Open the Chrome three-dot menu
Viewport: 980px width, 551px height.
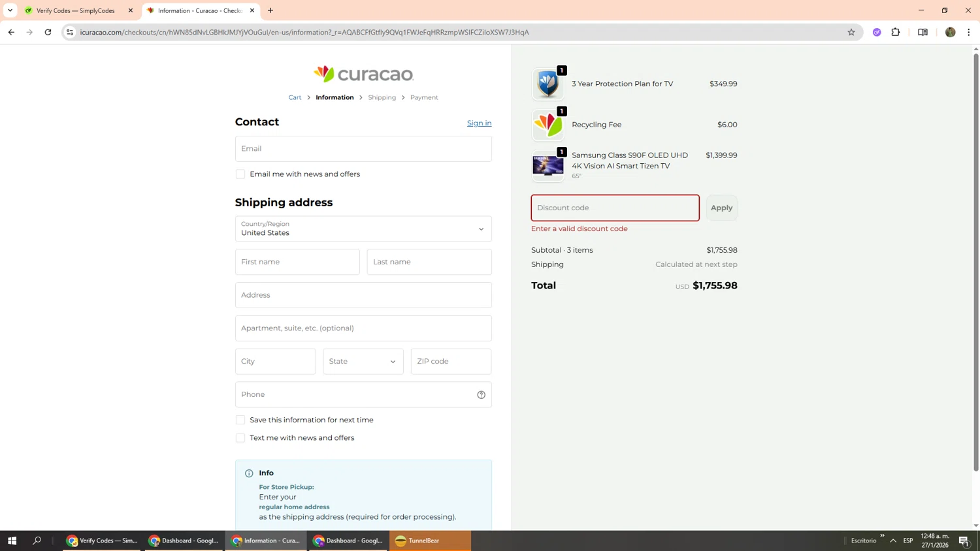tap(968, 32)
